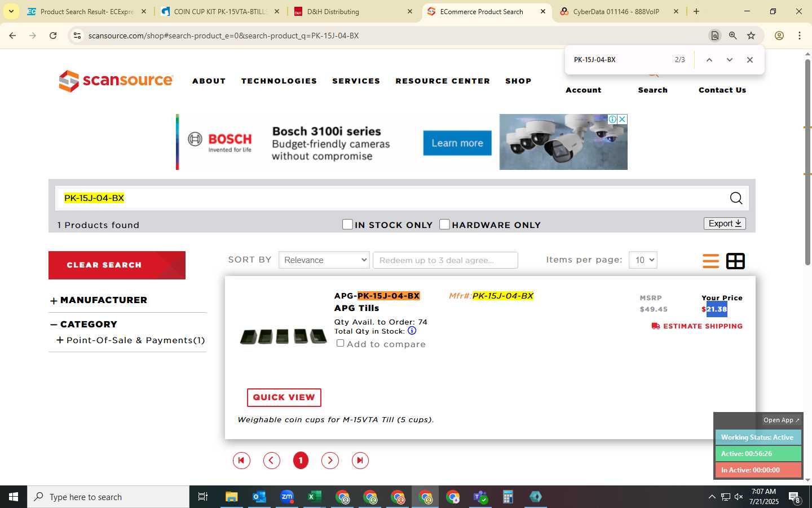This screenshot has width=812, height=508.
Task: Click the QUICK VIEW button
Action: (284, 397)
